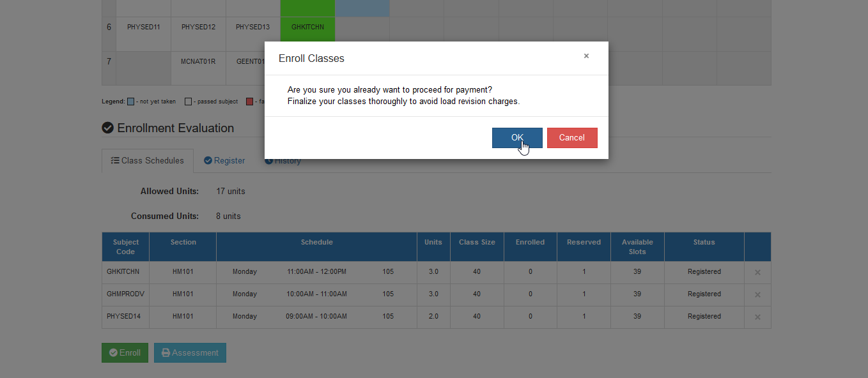Viewport: 868px width, 378px height.
Task: Close the Enroll Classes dialog with X
Action: coord(586,56)
